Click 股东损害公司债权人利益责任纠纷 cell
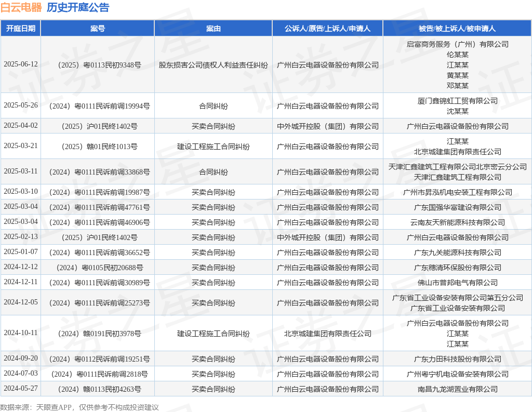The height and width of the screenshot is (412, 532). coord(214,65)
